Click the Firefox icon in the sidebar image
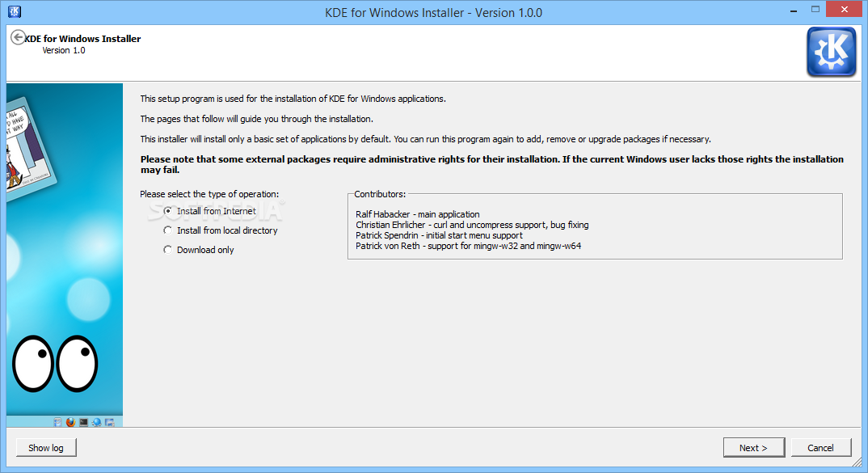Viewport: 868px width, 473px height. 70,422
